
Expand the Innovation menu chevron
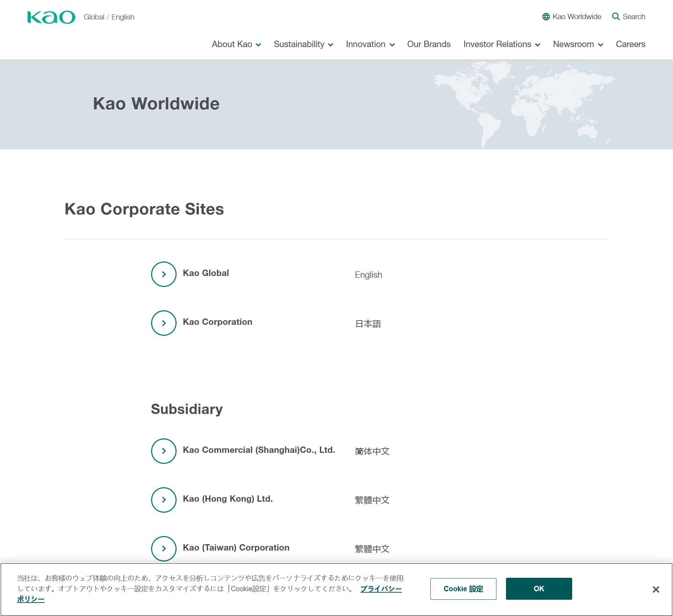pos(392,45)
